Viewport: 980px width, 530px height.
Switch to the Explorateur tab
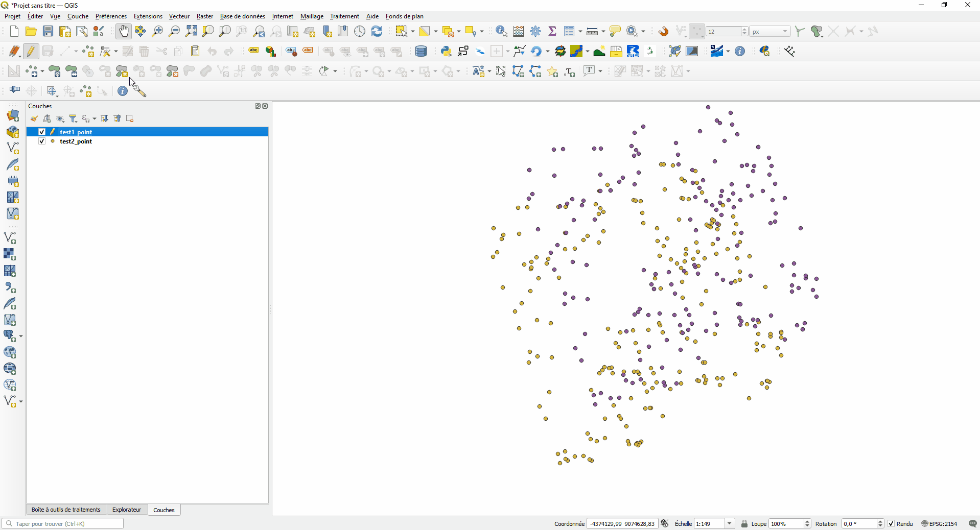[x=126, y=510]
